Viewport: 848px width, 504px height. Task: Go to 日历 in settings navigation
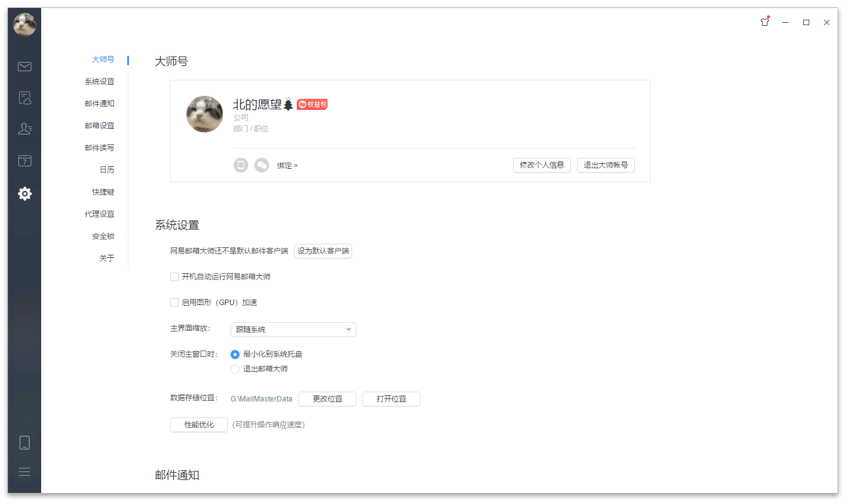pos(107,170)
